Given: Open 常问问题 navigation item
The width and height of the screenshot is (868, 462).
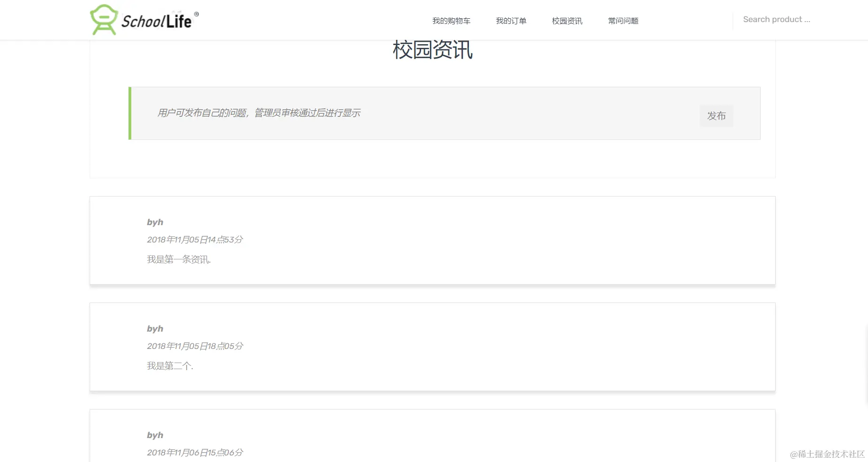Looking at the screenshot, I should tap(623, 21).
